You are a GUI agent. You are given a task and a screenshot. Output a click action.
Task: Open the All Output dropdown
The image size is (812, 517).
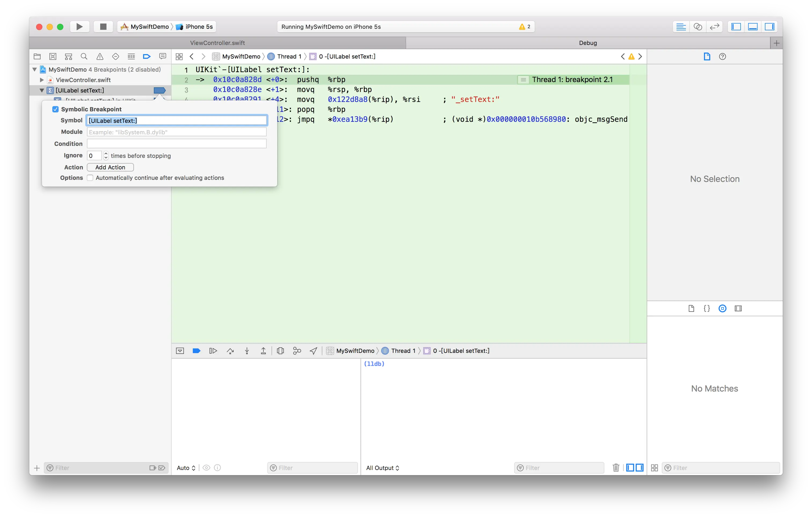coord(383,468)
